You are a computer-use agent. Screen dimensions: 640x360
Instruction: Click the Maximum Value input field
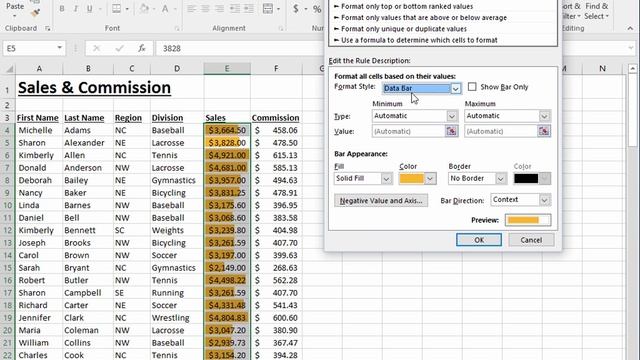(501, 131)
